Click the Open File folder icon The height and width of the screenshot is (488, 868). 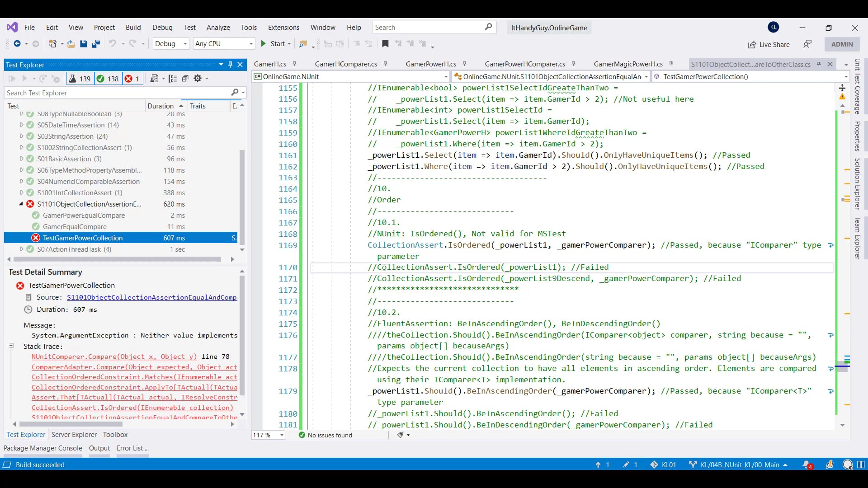(71, 44)
